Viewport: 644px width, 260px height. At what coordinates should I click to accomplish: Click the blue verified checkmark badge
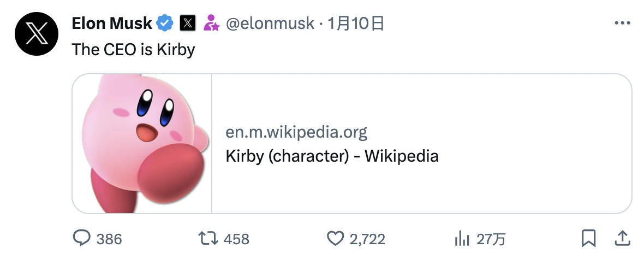[165, 23]
